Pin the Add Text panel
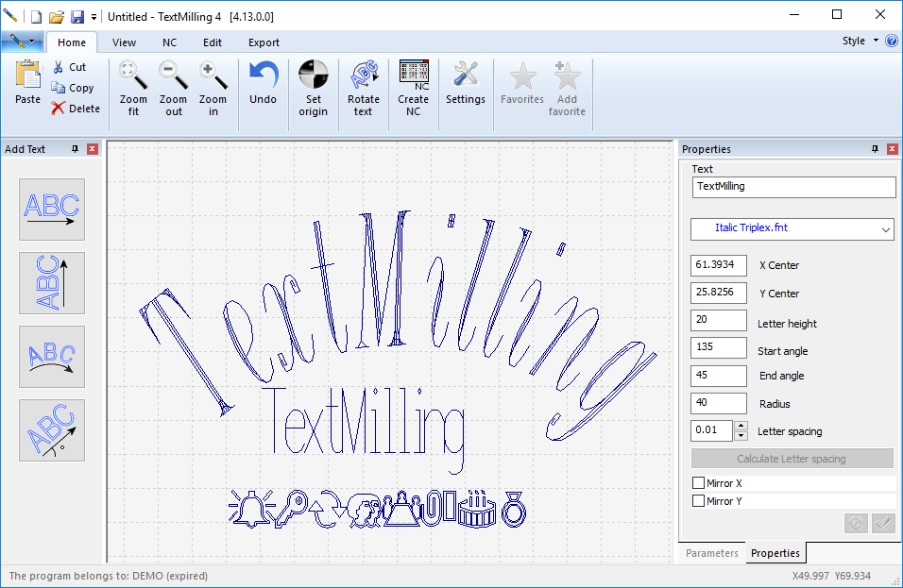This screenshot has height=588, width=903. (75, 149)
